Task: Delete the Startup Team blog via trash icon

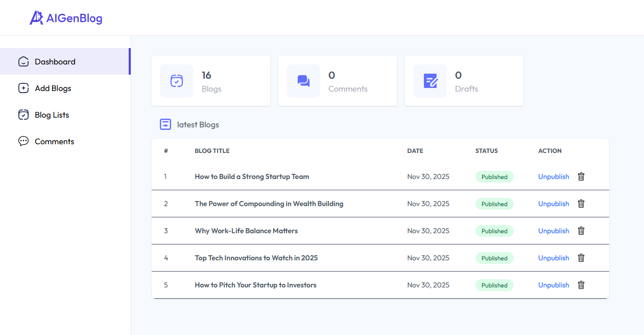Action: click(x=581, y=176)
